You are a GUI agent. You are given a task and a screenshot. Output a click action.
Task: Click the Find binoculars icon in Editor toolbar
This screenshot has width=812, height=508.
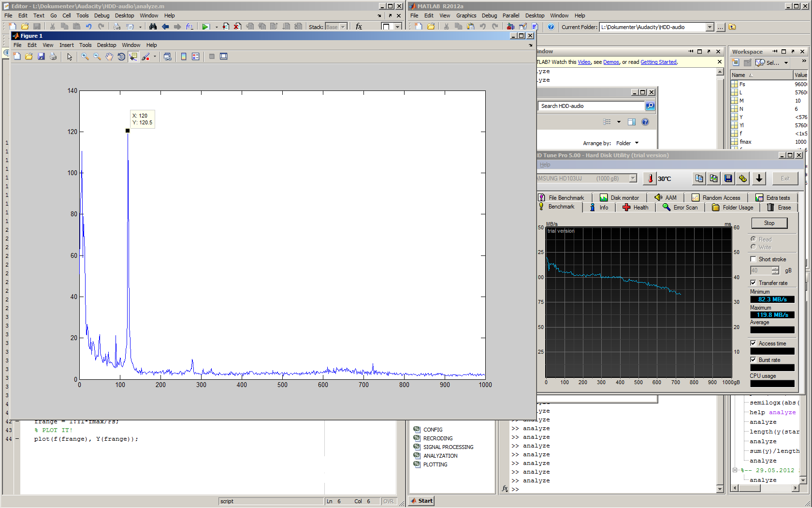click(153, 27)
